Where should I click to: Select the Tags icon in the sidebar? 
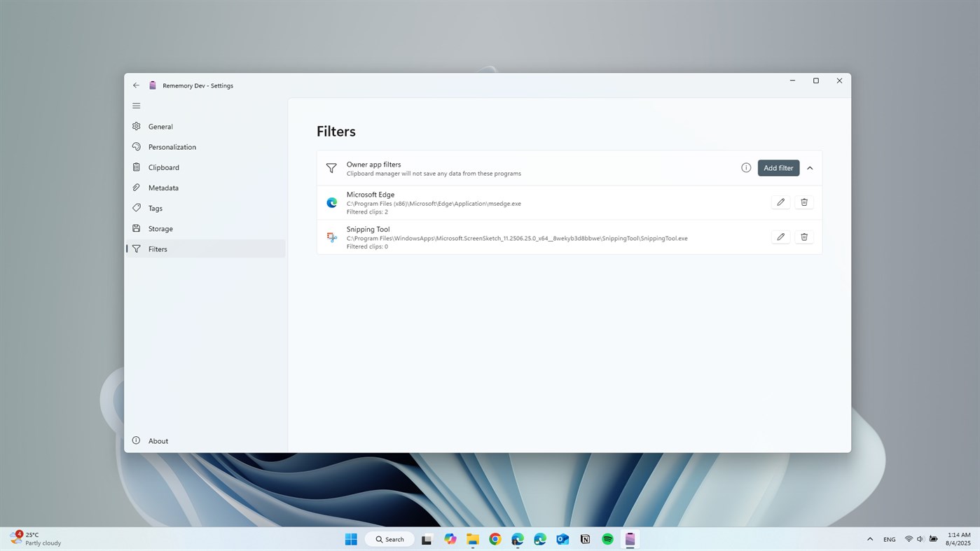136,208
